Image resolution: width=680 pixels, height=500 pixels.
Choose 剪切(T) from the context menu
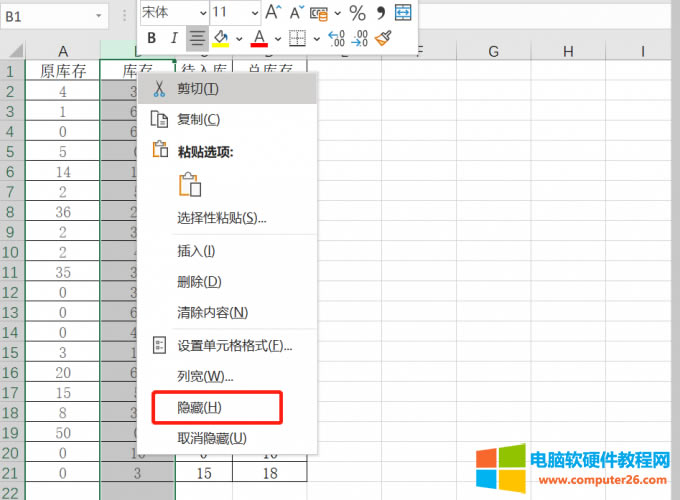(x=227, y=89)
